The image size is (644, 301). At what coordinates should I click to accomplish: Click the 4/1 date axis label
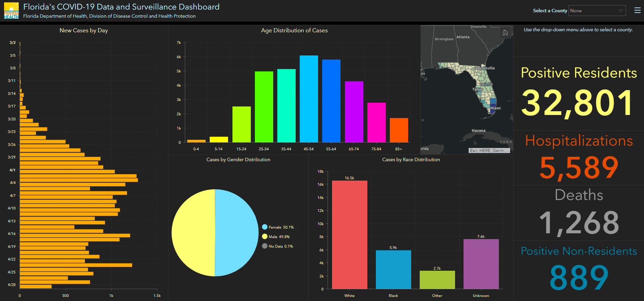13,170
